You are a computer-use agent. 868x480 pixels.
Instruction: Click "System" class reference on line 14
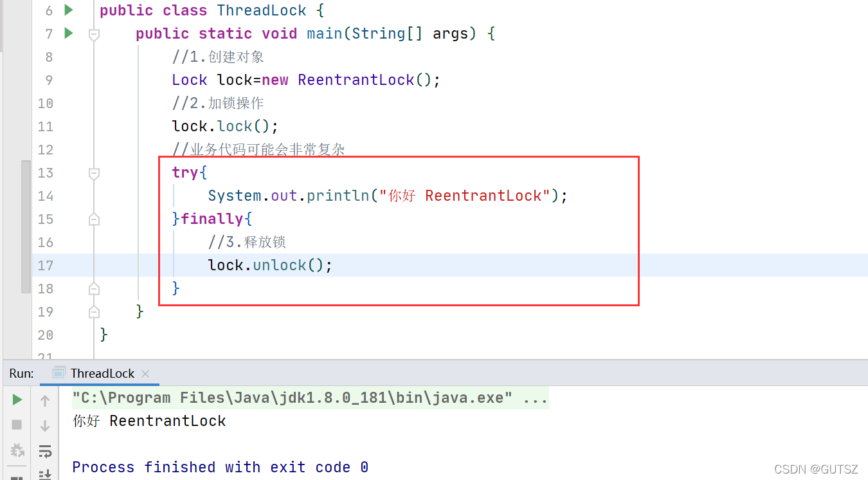[x=234, y=196]
